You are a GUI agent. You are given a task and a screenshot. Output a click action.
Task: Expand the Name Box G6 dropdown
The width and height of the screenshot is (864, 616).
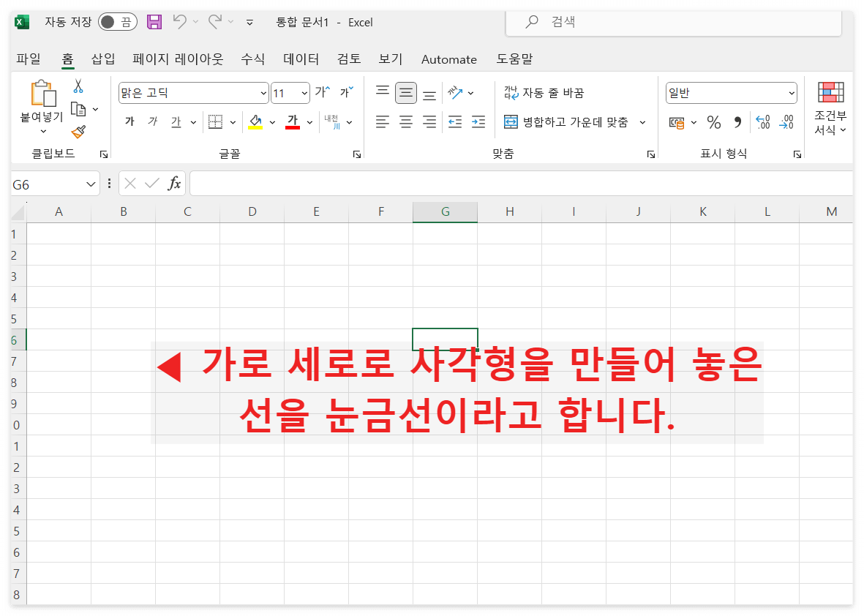click(91, 184)
